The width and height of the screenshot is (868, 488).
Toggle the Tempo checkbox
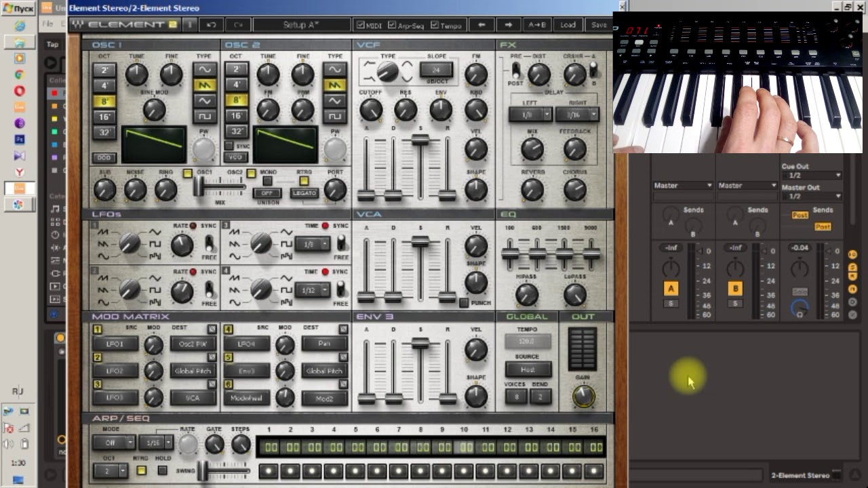[434, 25]
